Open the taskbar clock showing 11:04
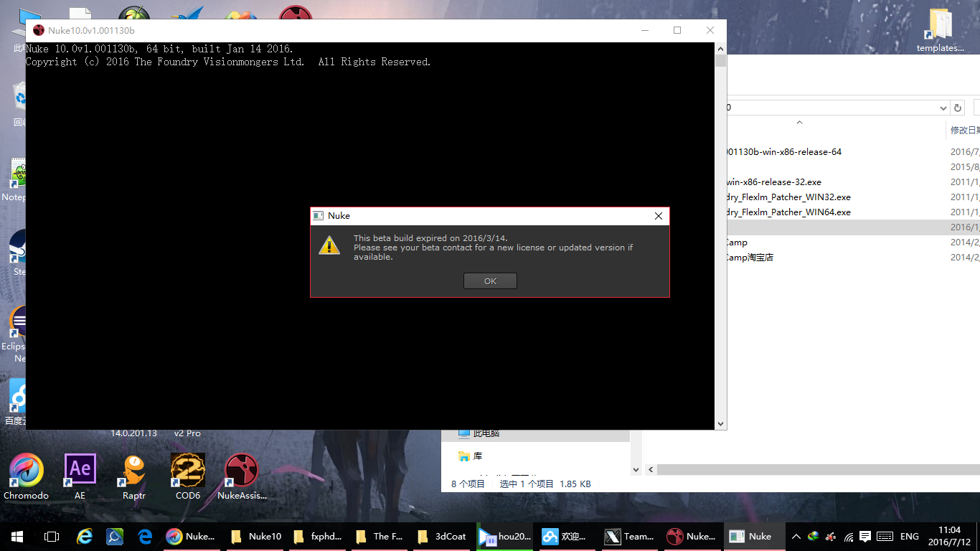This screenshot has height=551, width=980. pyautogui.click(x=950, y=536)
